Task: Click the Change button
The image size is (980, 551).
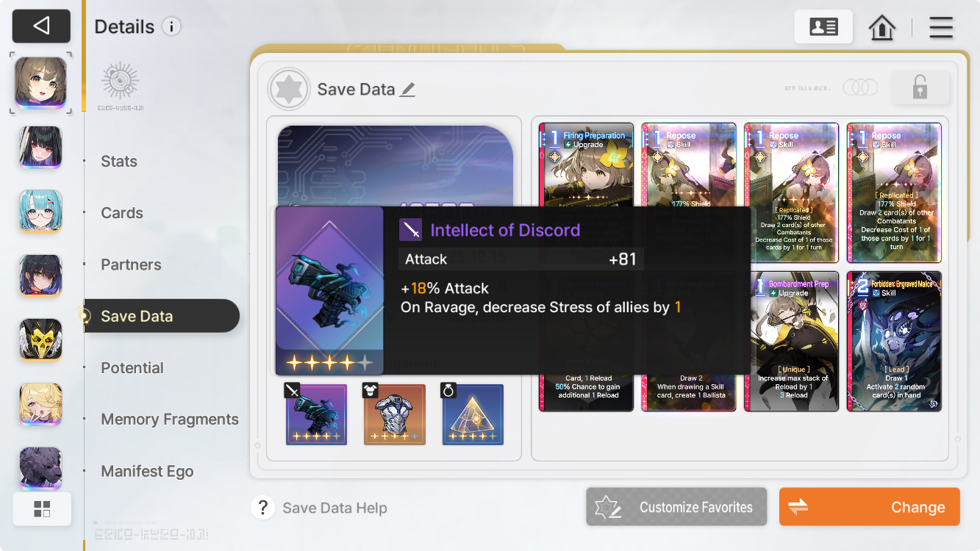Action: pos(870,507)
